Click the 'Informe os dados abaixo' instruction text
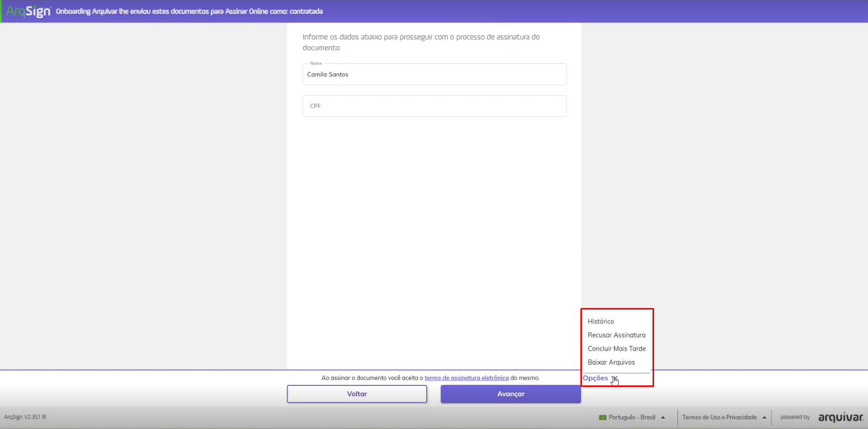This screenshot has height=429, width=868. (x=421, y=42)
